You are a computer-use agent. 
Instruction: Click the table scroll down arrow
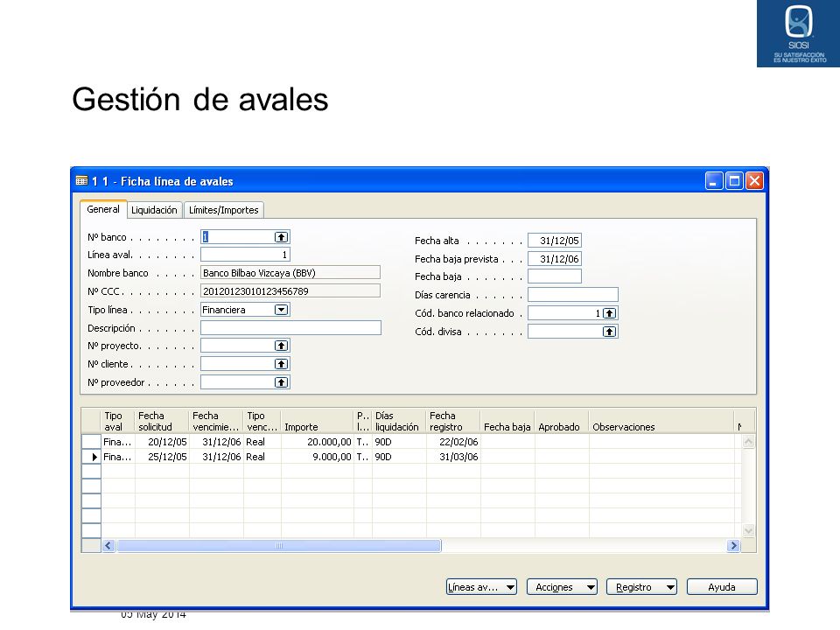(x=748, y=531)
